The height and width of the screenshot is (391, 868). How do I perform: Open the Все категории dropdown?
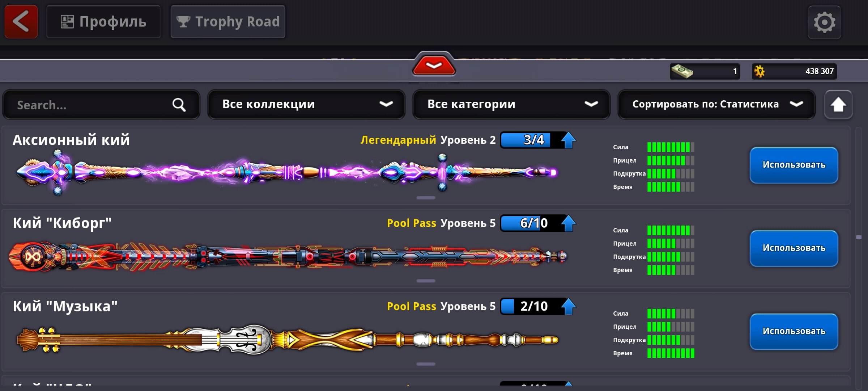point(511,105)
